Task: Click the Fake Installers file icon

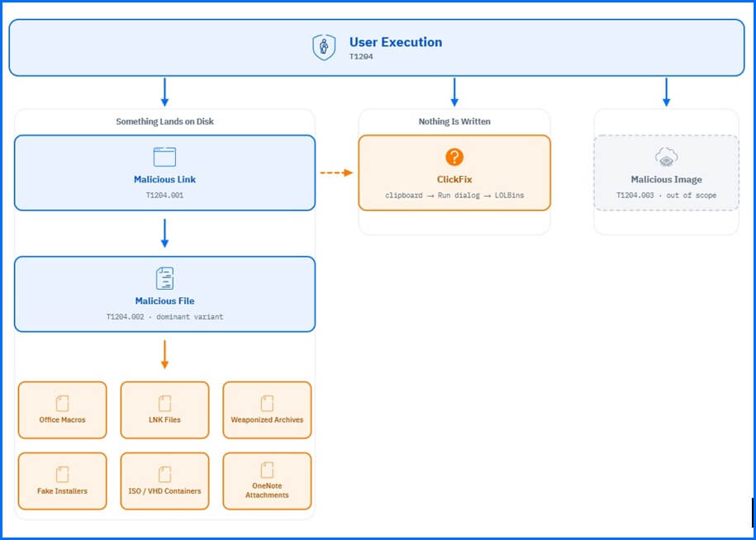Action: (62, 474)
